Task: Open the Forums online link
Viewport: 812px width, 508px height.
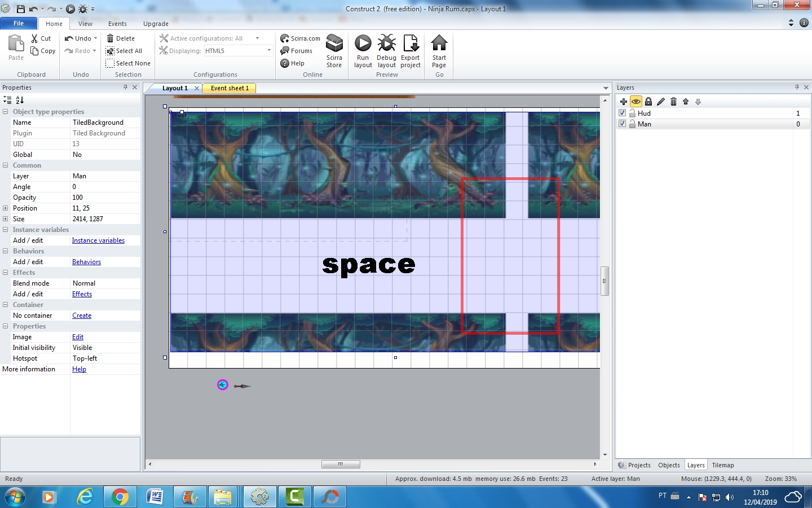Action: (x=297, y=51)
